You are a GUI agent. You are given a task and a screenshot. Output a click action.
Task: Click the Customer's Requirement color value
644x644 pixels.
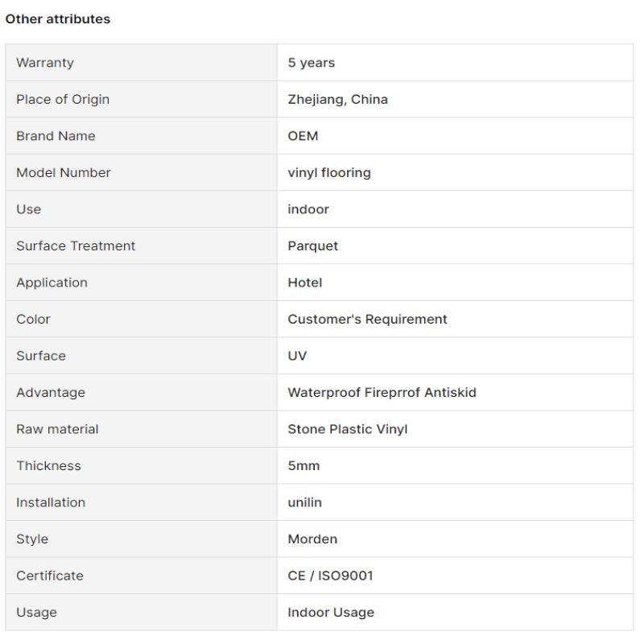tap(367, 319)
